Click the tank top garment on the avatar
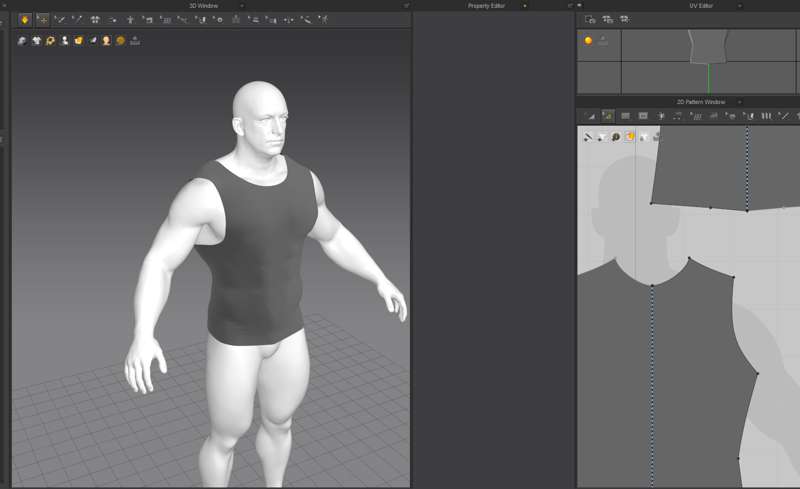This screenshot has width=800, height=489. pyautogui.click(x=255, y=260)
